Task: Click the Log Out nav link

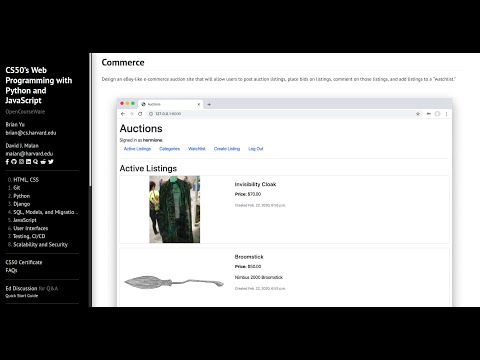Action: (256, 149)
